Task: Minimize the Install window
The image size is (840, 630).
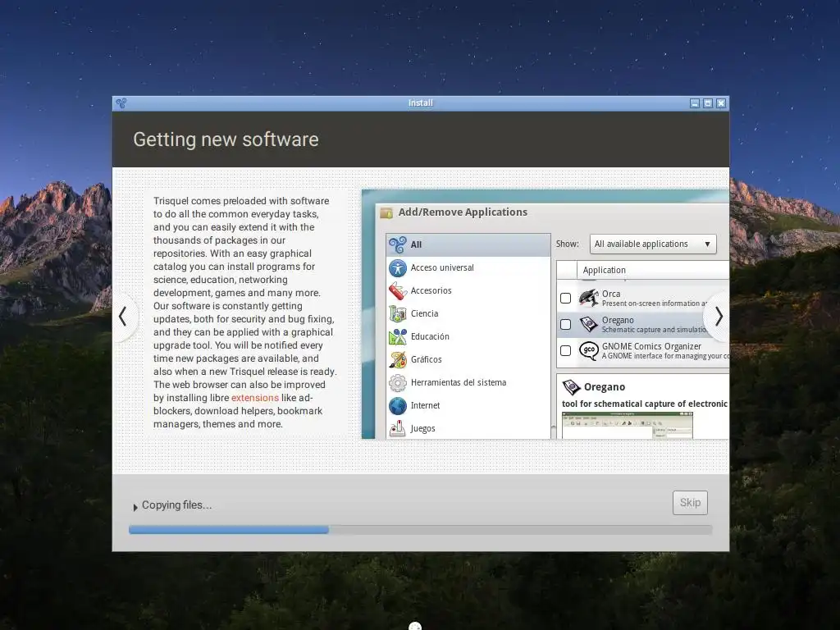Action: pyautogui.click(x=695, y=103)
